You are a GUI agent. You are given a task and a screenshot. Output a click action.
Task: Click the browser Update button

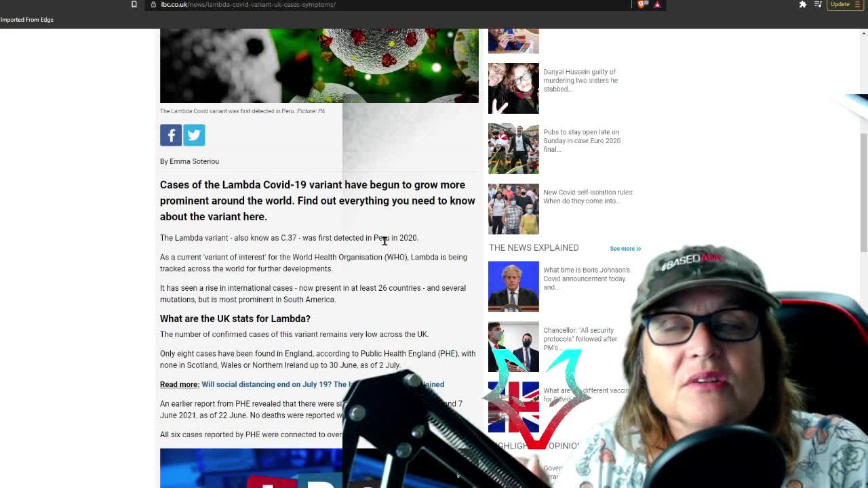[x=844, y=4]
